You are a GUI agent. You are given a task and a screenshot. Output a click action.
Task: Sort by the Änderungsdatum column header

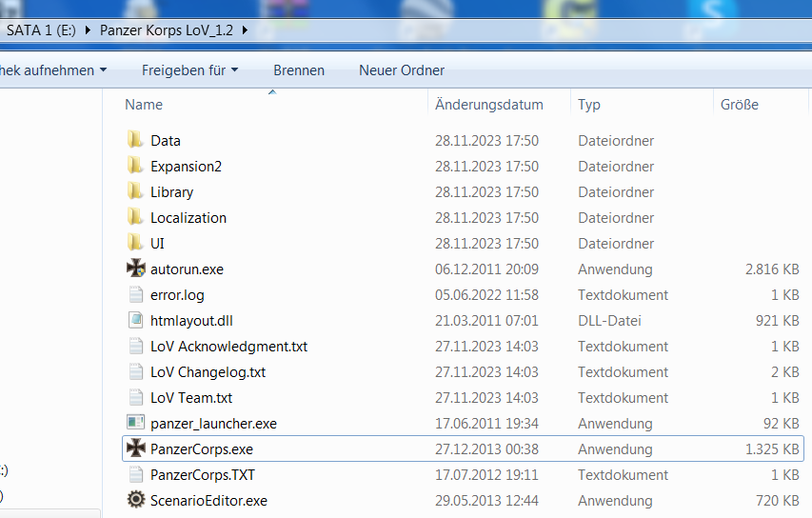489,105
